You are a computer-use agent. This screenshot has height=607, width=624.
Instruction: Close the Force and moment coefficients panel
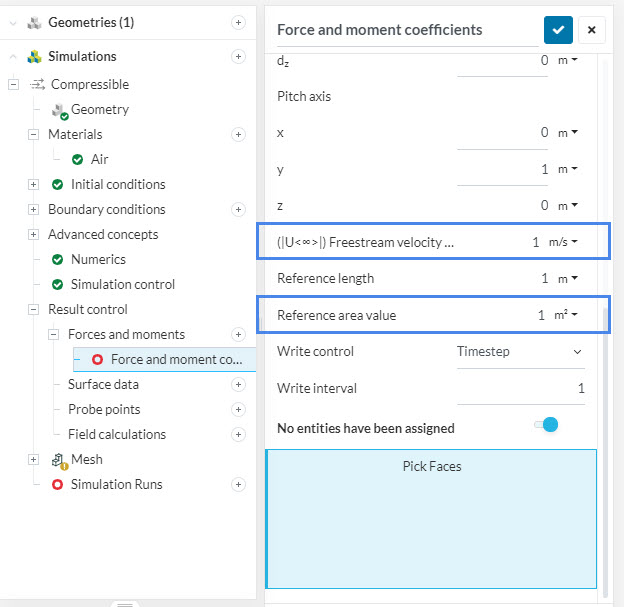(x=591, y=30)
